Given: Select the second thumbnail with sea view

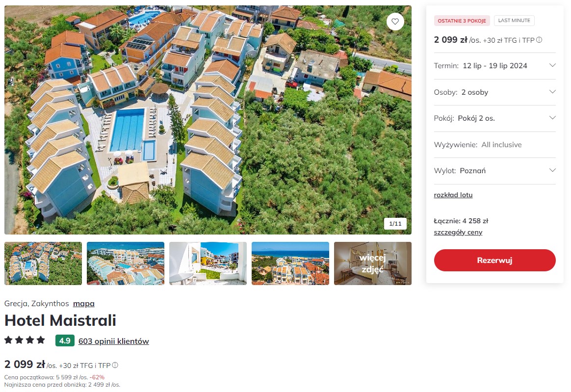Looking at the screenshot, I should tap(126, 263).
